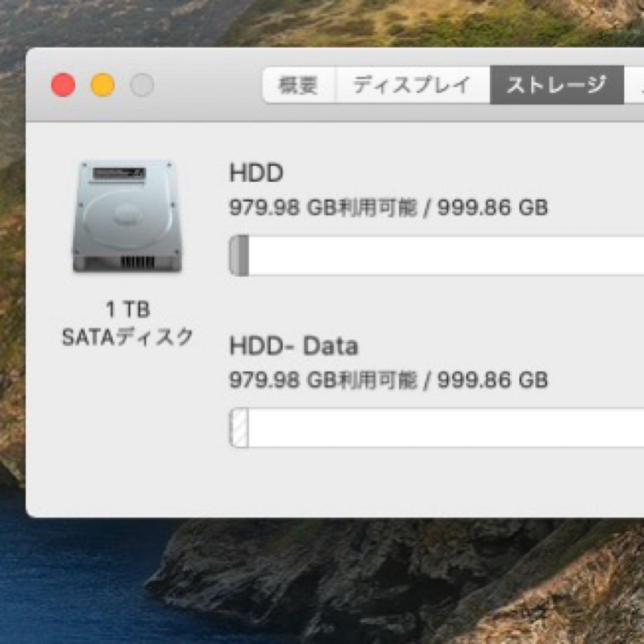The height and width of the screenshot is (644, 644).
Task: Click the HDD- Data volume name label
Action: tap(294, 346)
